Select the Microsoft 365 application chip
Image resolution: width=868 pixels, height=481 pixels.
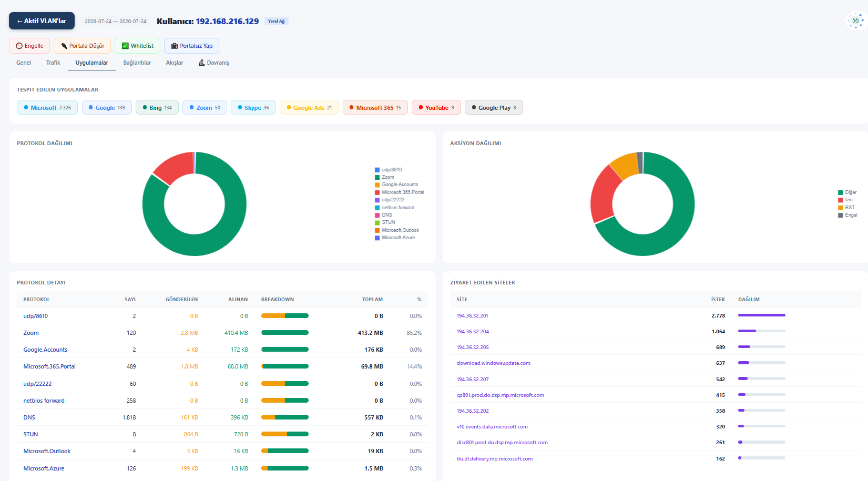375,107
